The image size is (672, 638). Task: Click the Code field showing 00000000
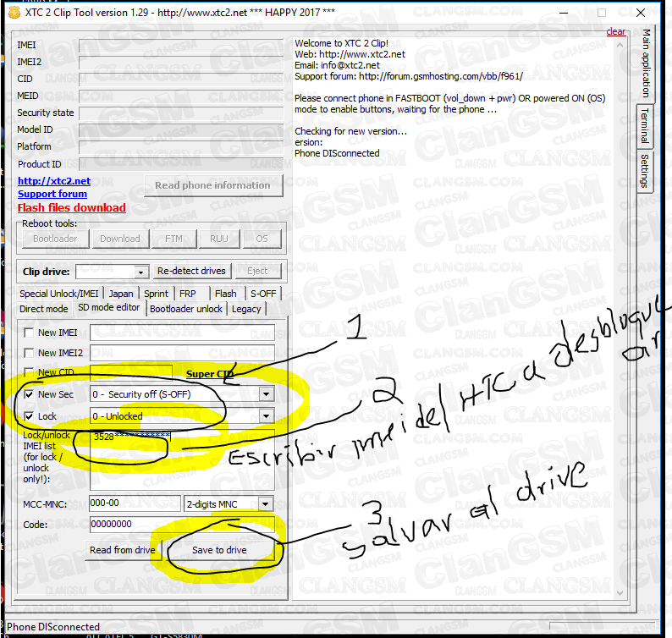pyautogui.click(x=182, y=524)
